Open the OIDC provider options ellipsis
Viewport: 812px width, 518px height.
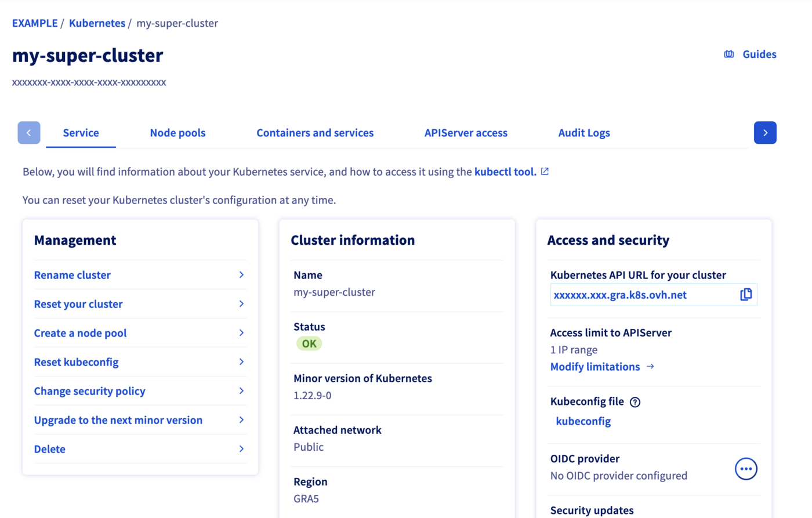tap(746, 468)
